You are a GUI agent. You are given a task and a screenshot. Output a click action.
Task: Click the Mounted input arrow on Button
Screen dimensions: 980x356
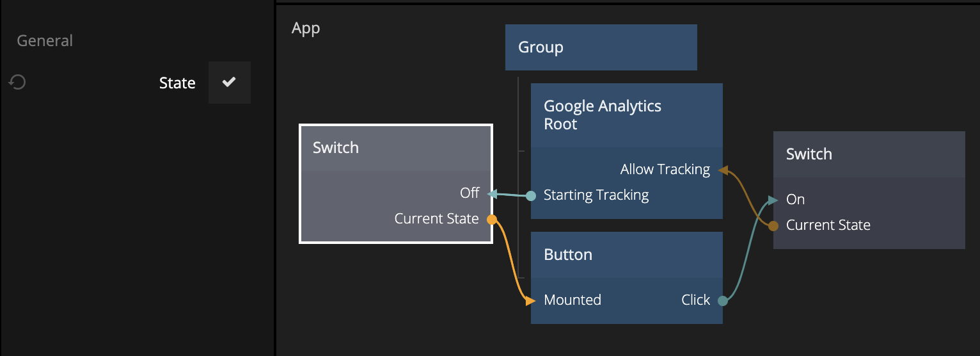(530, 300)
